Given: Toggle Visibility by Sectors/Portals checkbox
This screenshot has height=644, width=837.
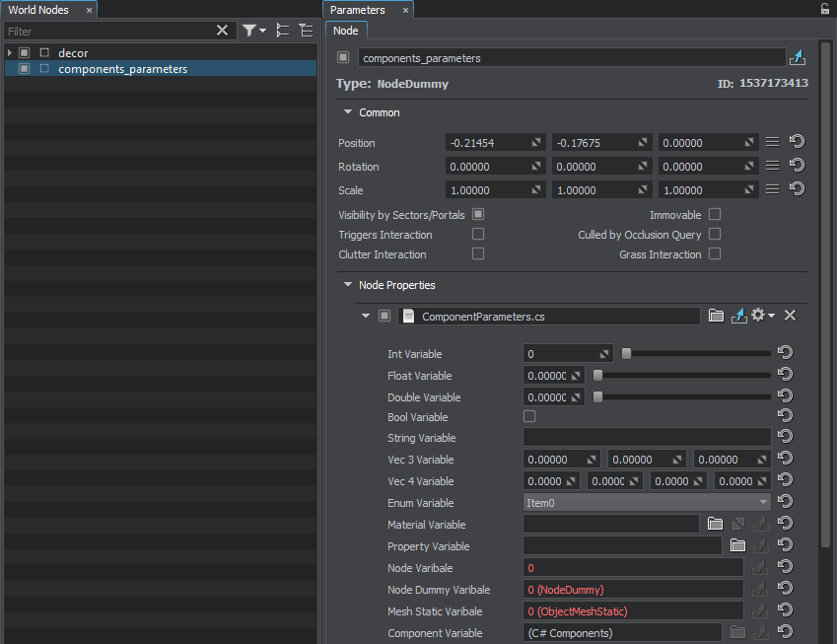Looking at the screenshot, I should tap(478, 214).
